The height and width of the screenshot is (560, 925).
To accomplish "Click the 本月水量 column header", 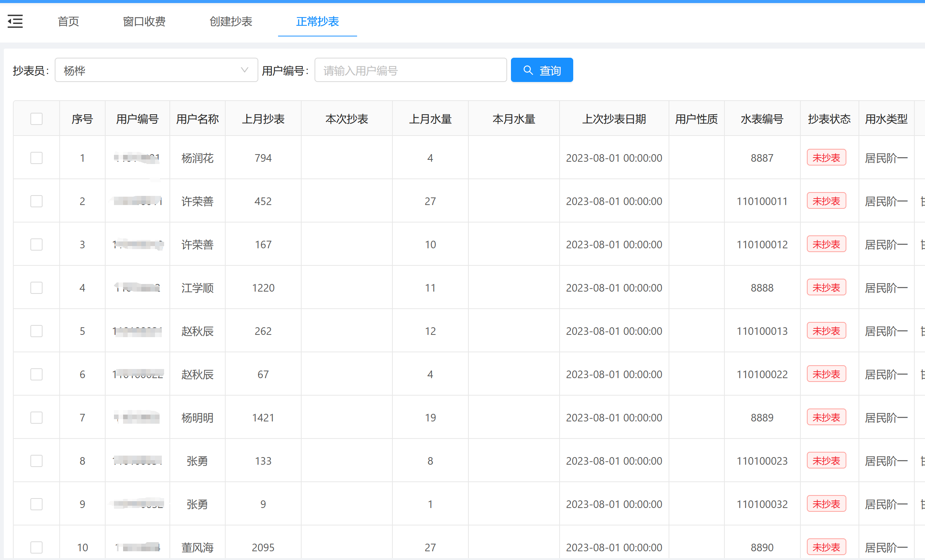I will pyautogui.click(x=514, y=119).
